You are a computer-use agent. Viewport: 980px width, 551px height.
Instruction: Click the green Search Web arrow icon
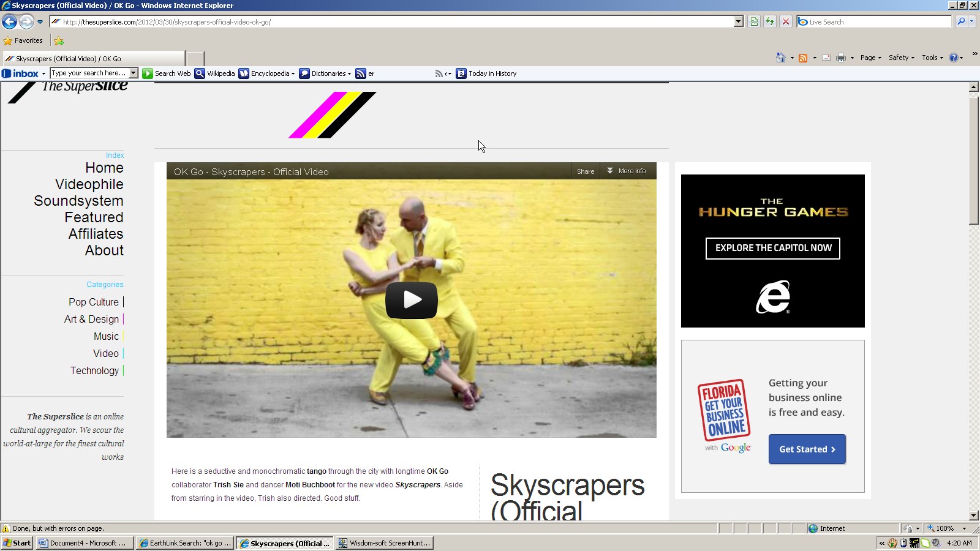coord(148,73)
